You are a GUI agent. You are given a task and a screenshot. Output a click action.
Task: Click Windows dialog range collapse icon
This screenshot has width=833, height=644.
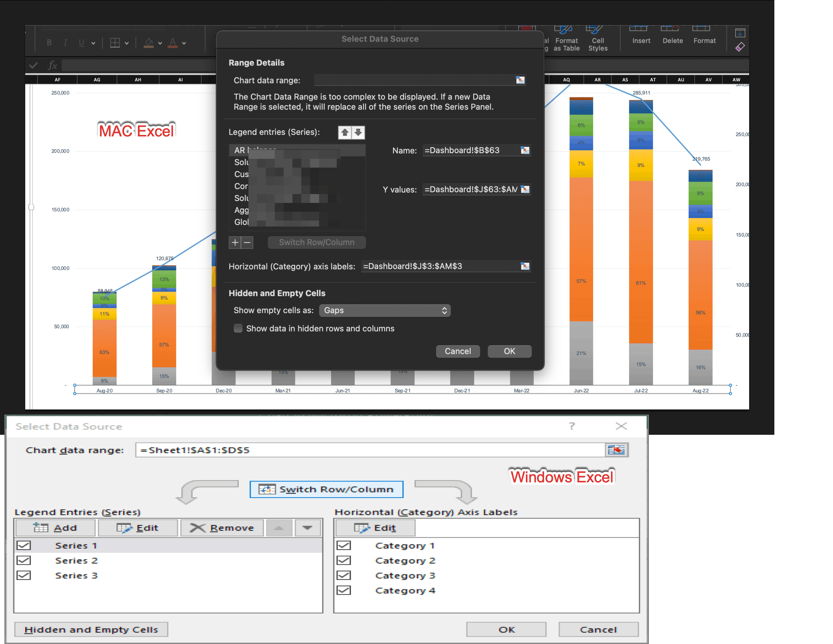(616, 450)
